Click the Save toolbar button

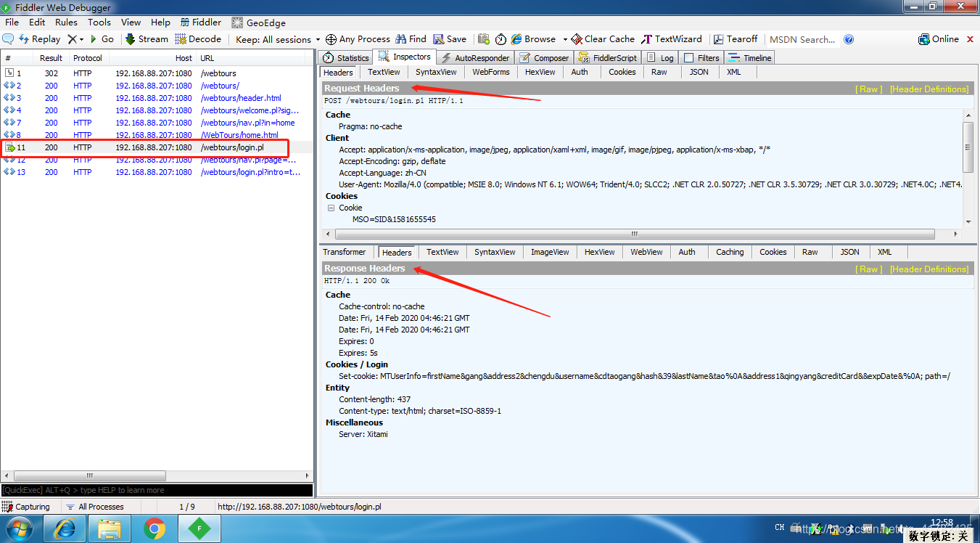pyautogui.click(x=450, y=39)
